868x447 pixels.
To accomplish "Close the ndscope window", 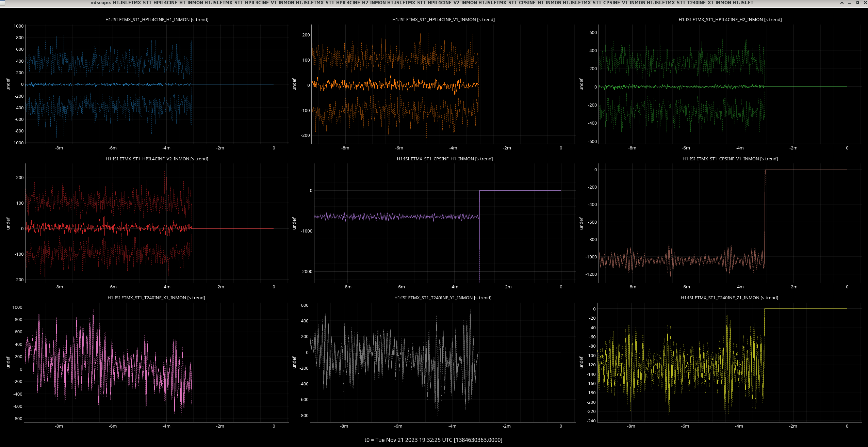I will (x=865, y=3).
